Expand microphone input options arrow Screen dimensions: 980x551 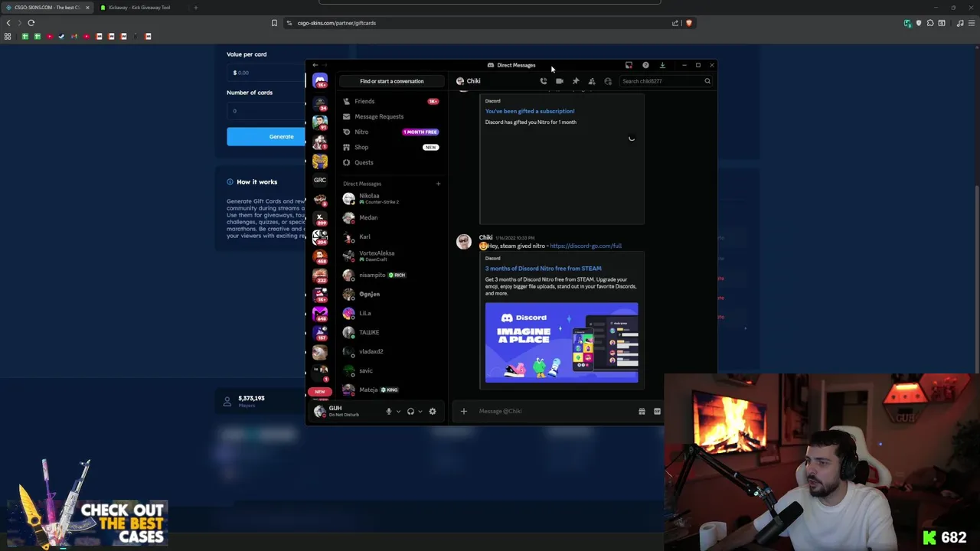(x=398, y=412)
